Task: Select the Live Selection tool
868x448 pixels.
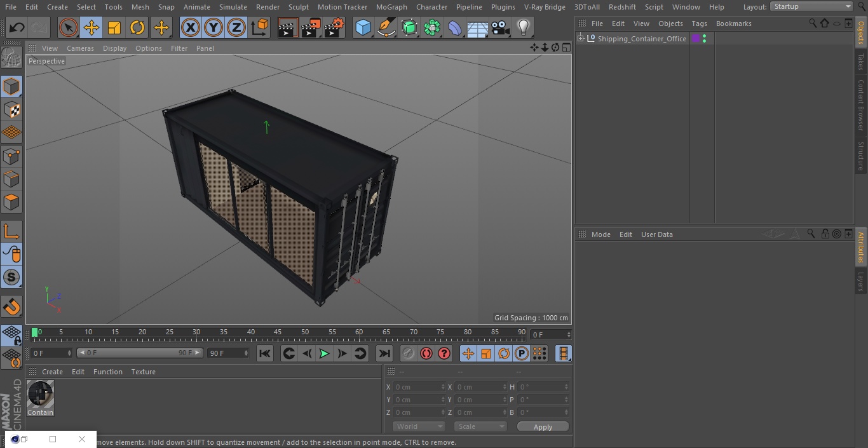Action: (x=68, y=27)
